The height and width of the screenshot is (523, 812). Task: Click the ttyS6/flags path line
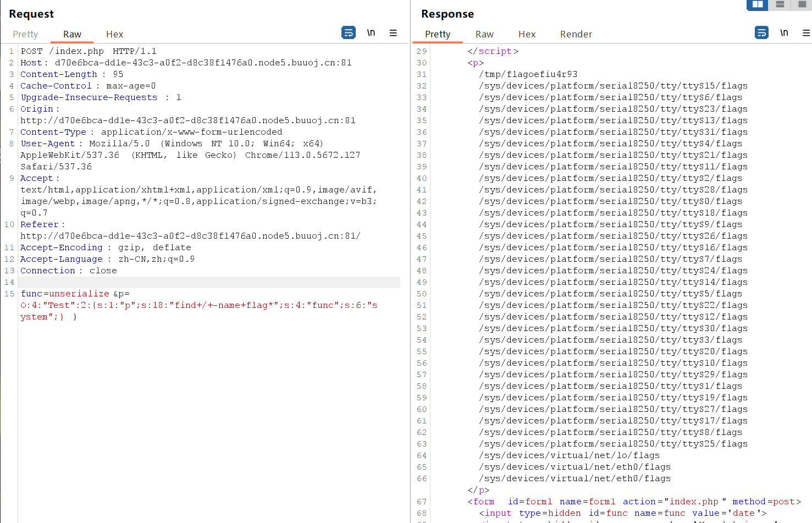pos(610,97)
